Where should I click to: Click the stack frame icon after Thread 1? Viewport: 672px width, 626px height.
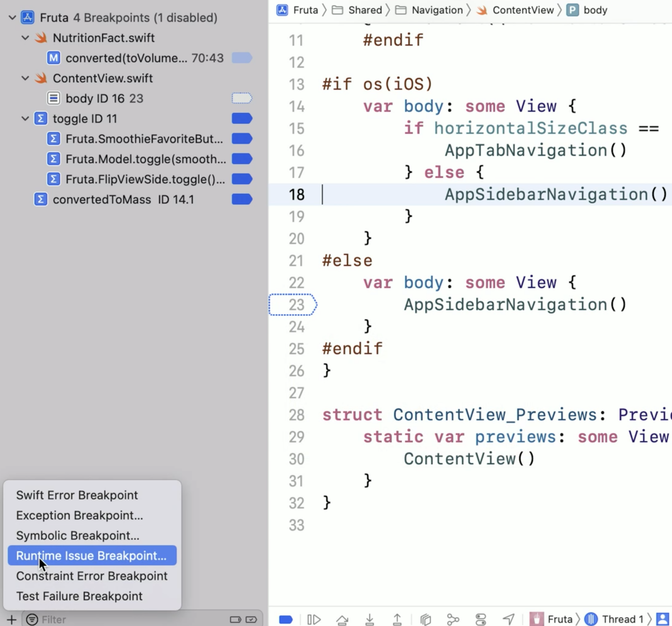tap(663, 619)
